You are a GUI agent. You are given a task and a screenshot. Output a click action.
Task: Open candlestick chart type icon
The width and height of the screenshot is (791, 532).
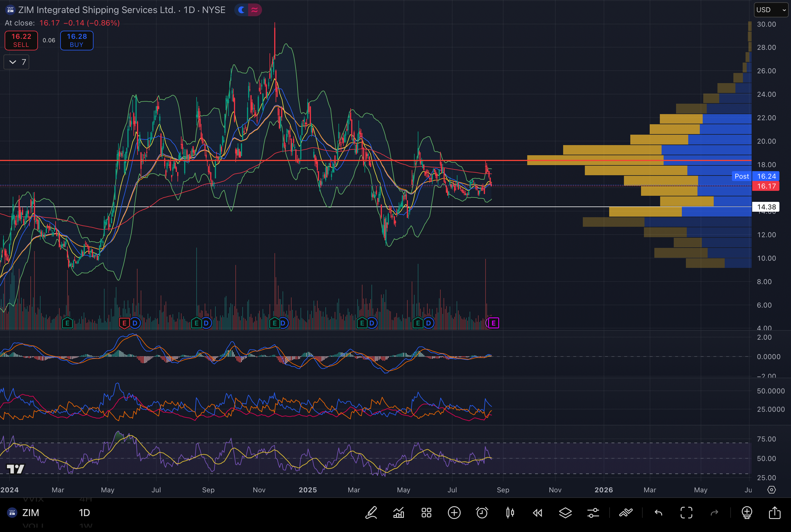(x=510, y=513)
